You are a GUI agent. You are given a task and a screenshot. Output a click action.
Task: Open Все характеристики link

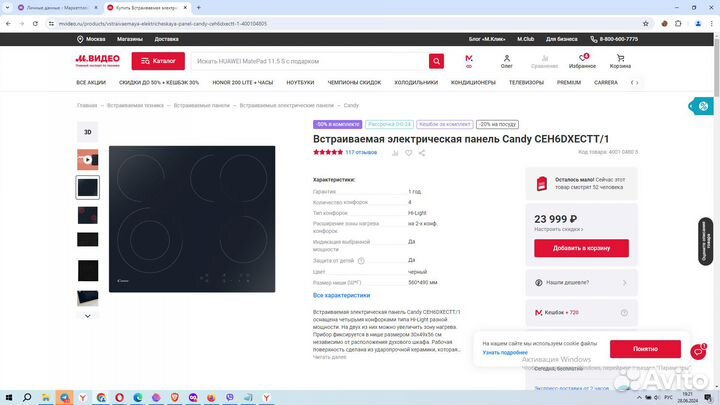[x=341, y=295]
